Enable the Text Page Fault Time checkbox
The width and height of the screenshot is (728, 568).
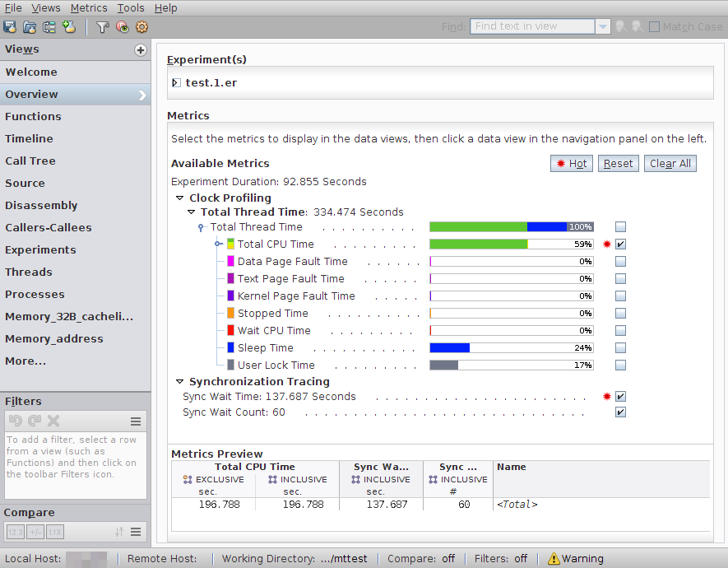pos(620,279)
